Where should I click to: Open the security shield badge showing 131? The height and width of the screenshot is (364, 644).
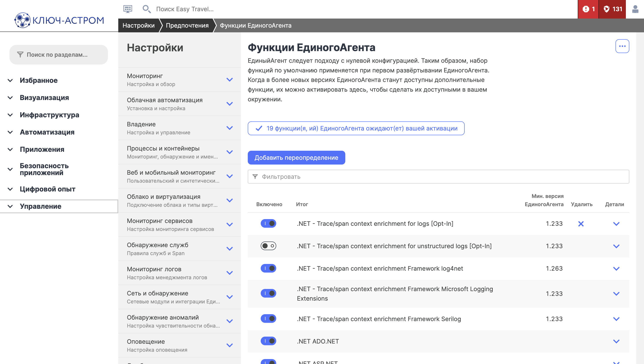pos(612,9)
